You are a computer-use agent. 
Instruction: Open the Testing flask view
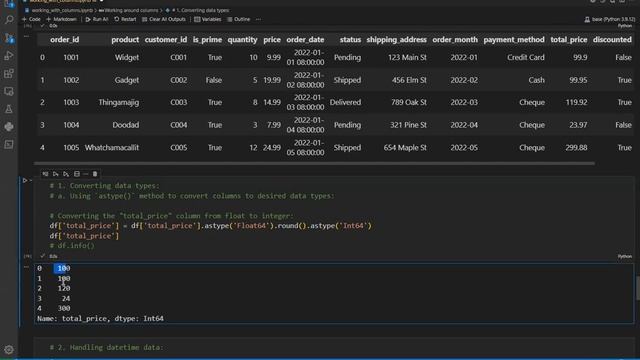click(x=9, y=109)
